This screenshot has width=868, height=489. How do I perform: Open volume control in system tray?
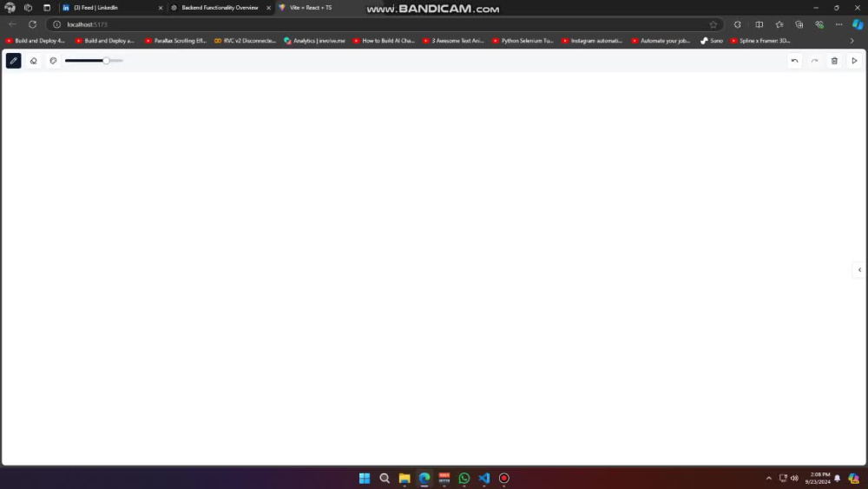point(794,478)
